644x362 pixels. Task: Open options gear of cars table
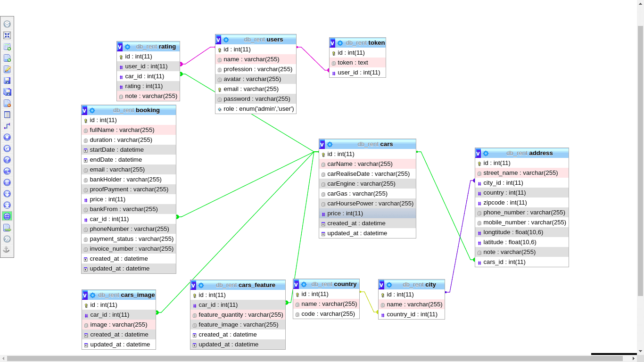[x=330, y=144]
